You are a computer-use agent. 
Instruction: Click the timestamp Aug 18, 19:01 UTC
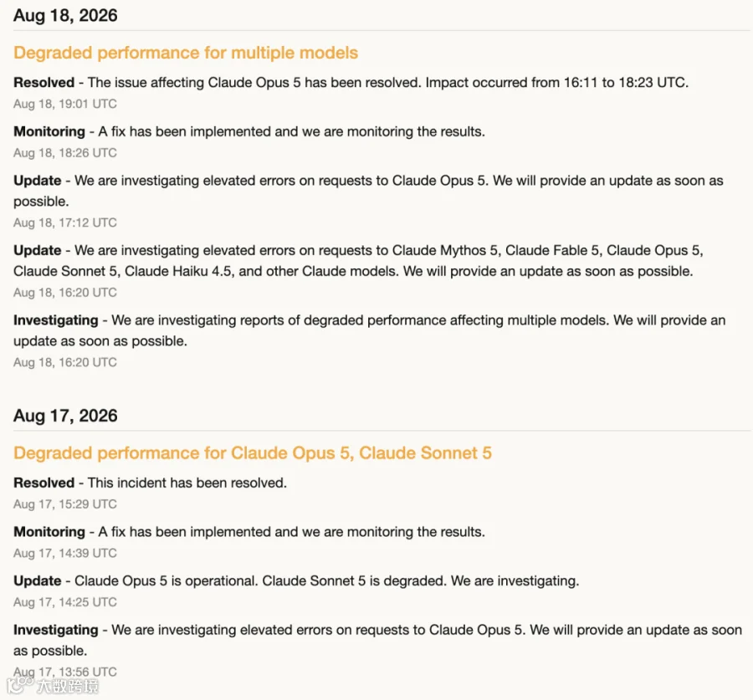(x=65, y=105)
